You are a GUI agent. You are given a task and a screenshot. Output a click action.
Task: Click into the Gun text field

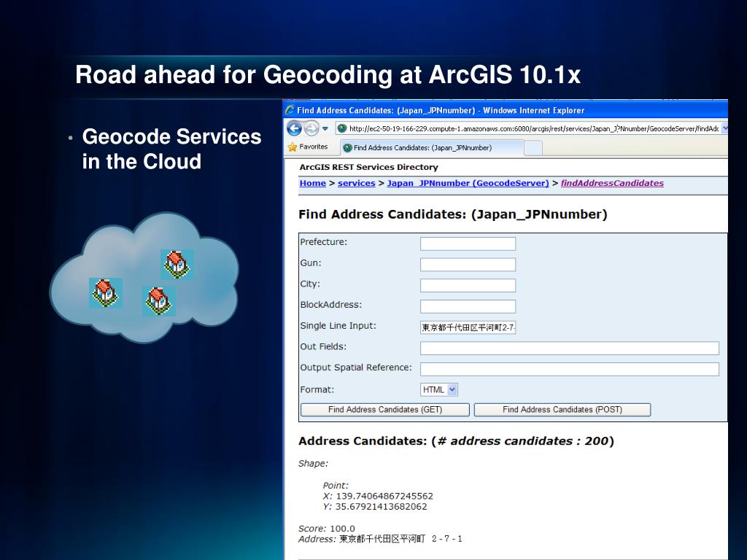[468, 265]
